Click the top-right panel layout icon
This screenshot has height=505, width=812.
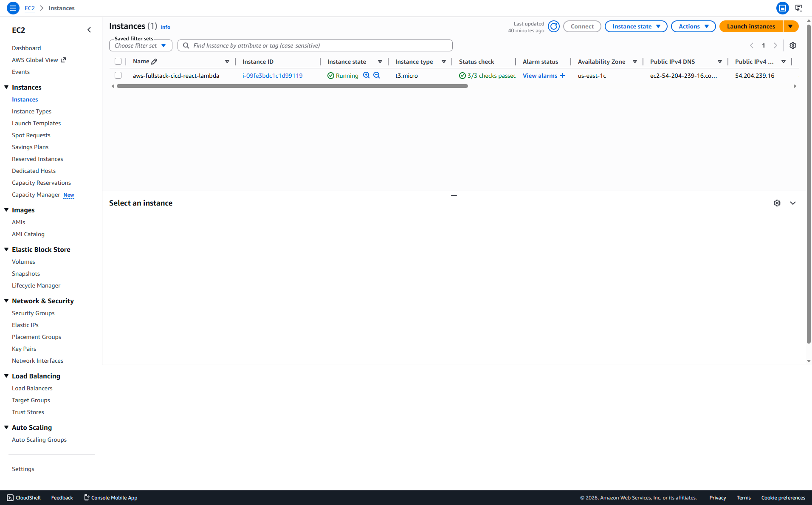click(x=782, y=8)
